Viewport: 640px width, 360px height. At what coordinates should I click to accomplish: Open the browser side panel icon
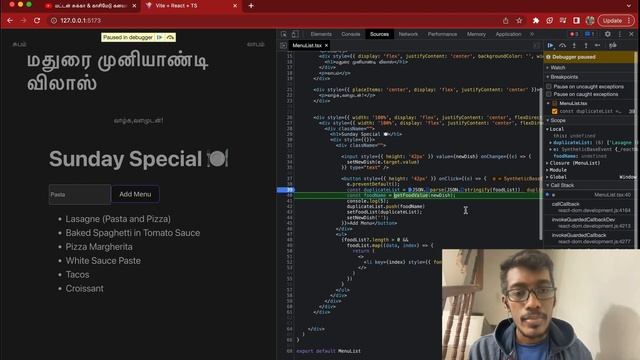coord(576,20)
